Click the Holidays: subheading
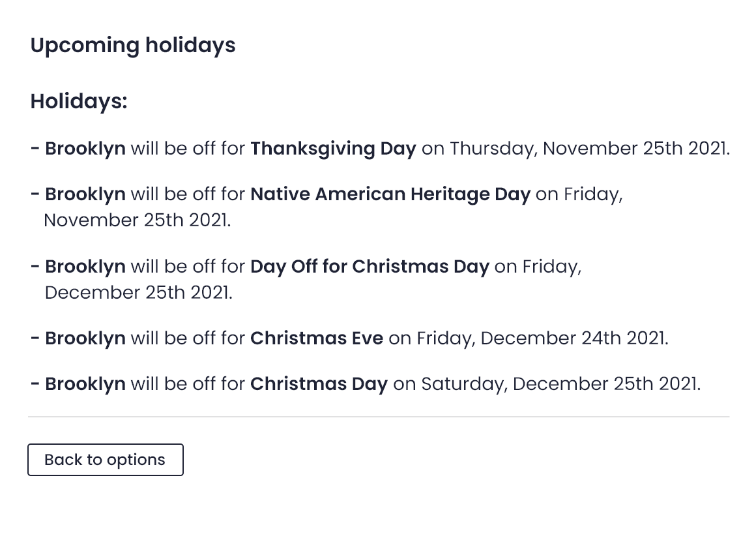The image size is (756, 540). (79, 102)
